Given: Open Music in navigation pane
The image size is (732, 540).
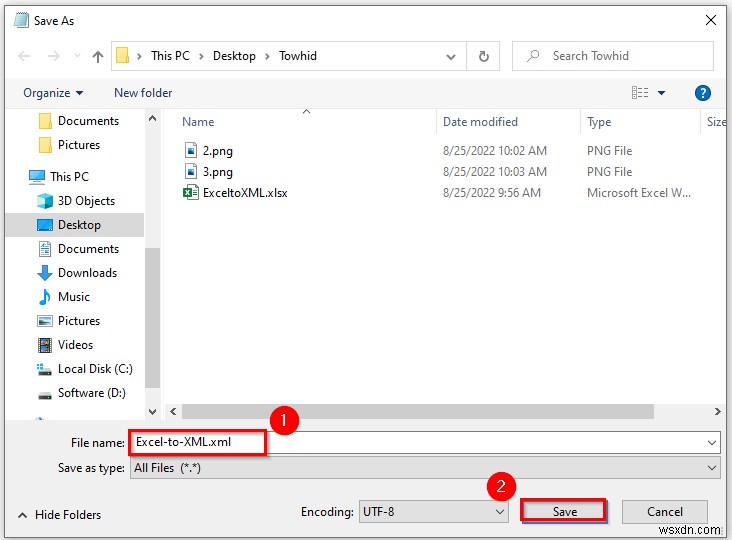Looking at the screenshot, I should click(63, 297).
